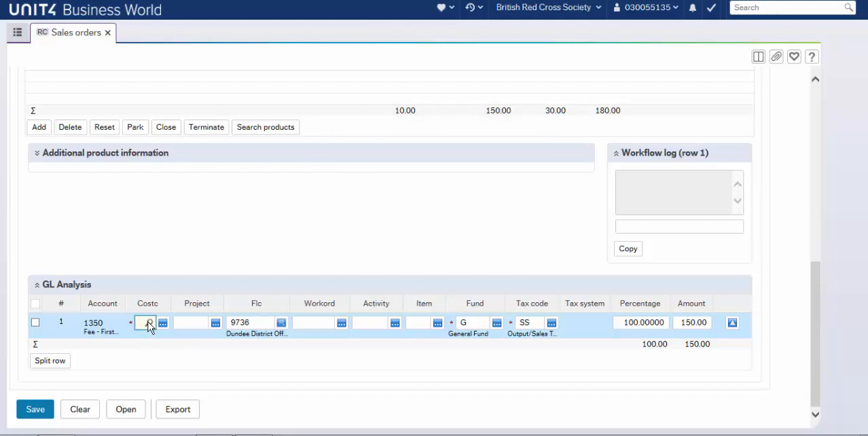
Task: Click the Search products button
Action: point(266,127)
